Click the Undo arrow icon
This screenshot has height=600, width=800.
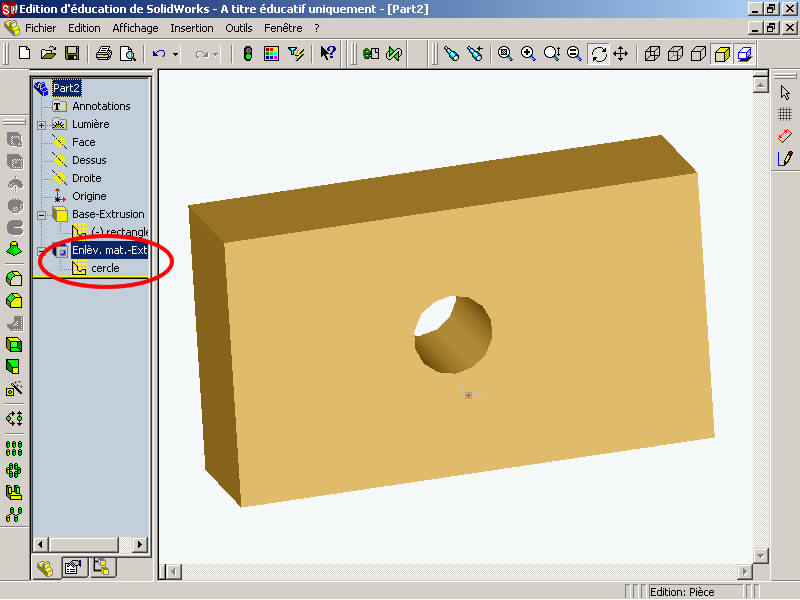point(159,54)
